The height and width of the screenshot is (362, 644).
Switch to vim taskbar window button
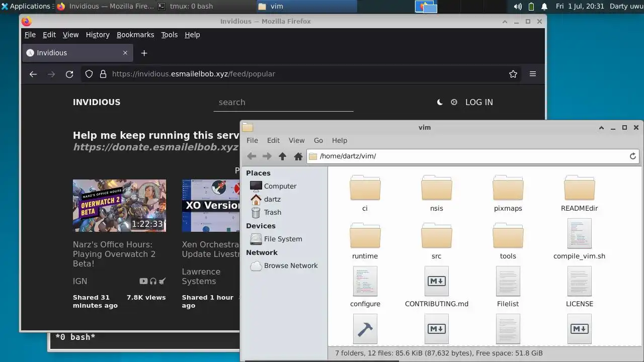[306, 7]
